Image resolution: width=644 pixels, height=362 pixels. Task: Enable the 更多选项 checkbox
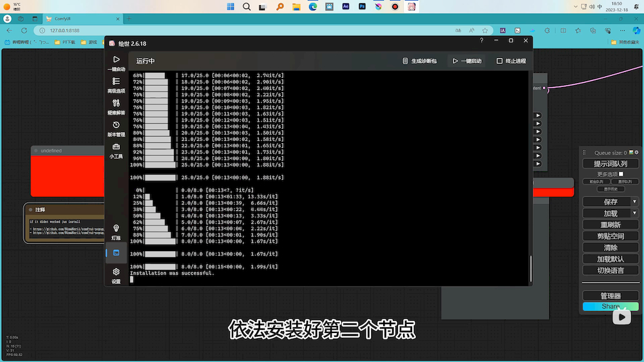[x=621, y=174]
